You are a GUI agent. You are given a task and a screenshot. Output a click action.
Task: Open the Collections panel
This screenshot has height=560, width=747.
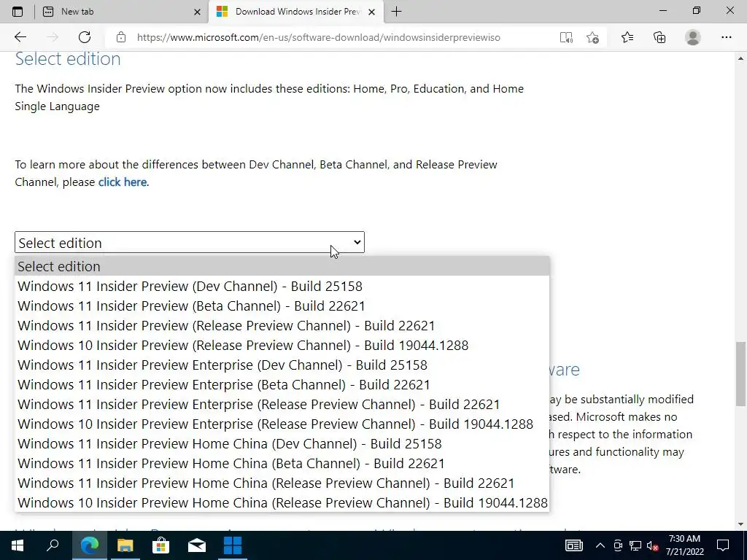pyautogui.click(x=659, y=37)
